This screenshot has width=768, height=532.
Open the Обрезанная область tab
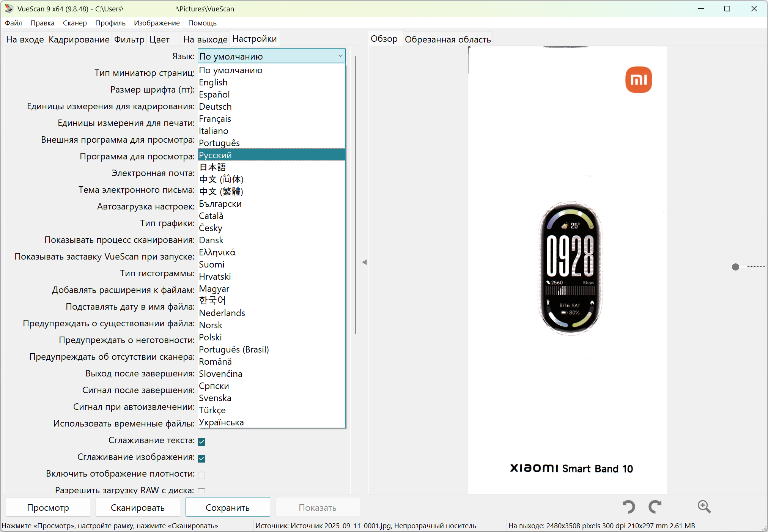coord(447,39)
